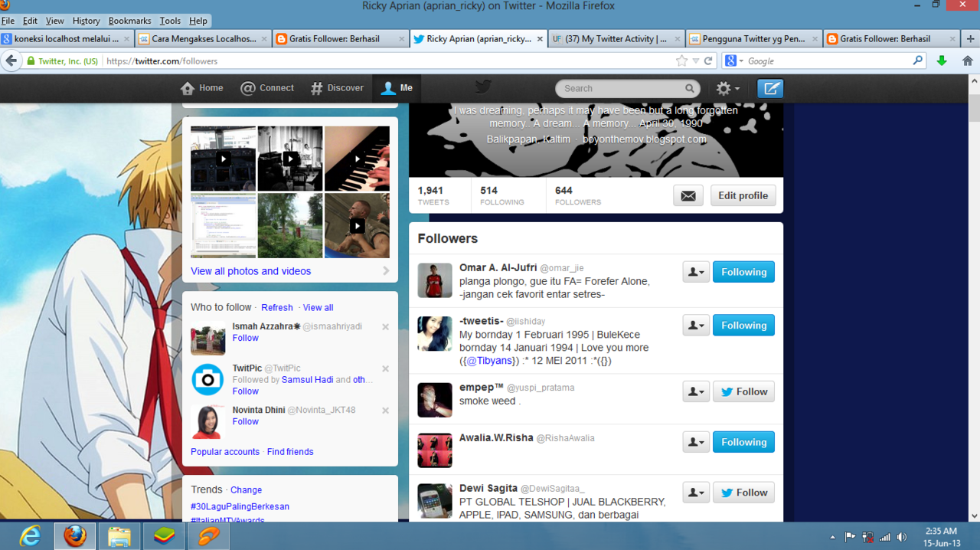The image size is (980, 550).
Task: Open File Explorer from taskbar
Action: [119, 535]
